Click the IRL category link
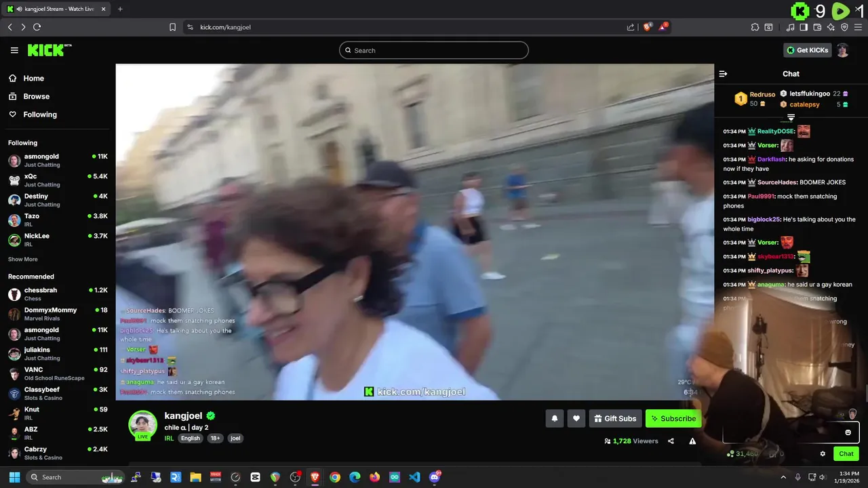The height and width of the screenshot is (488, 868). pyautogui.click(x=169, y=439)
